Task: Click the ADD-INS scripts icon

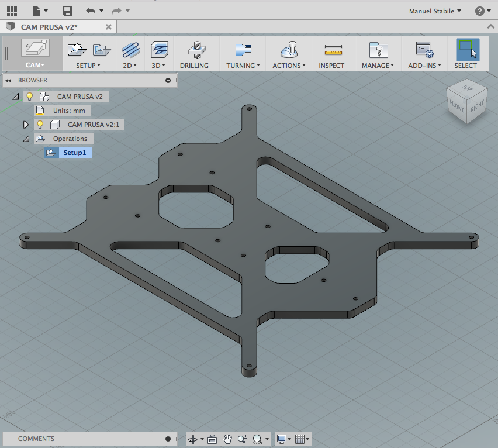Action: [x=424, y=50]
